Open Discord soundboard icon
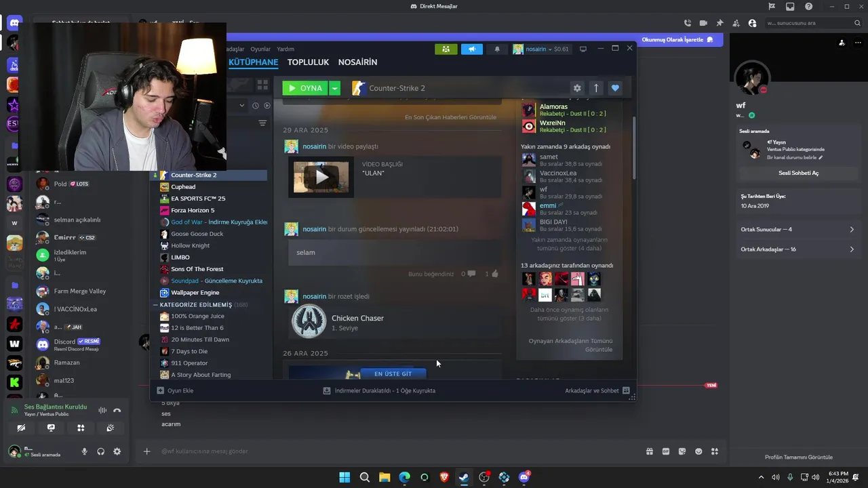 click(x=111, y=428)
